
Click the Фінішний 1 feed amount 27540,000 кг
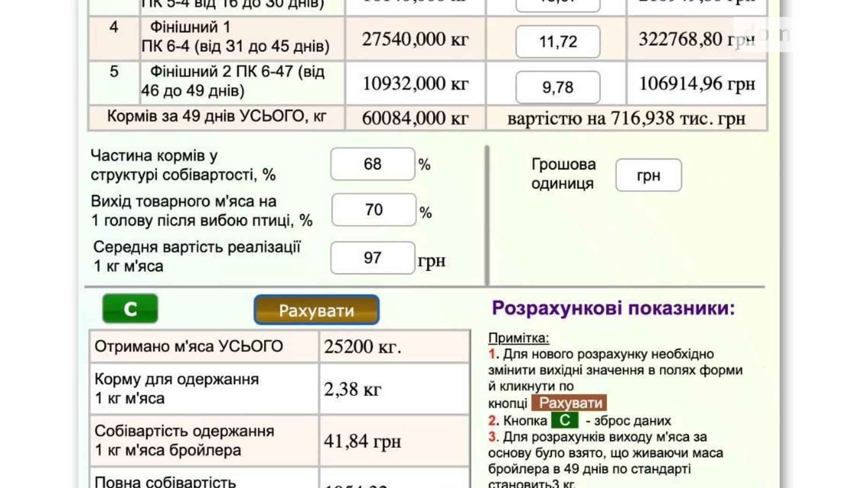tap(415, 39)
